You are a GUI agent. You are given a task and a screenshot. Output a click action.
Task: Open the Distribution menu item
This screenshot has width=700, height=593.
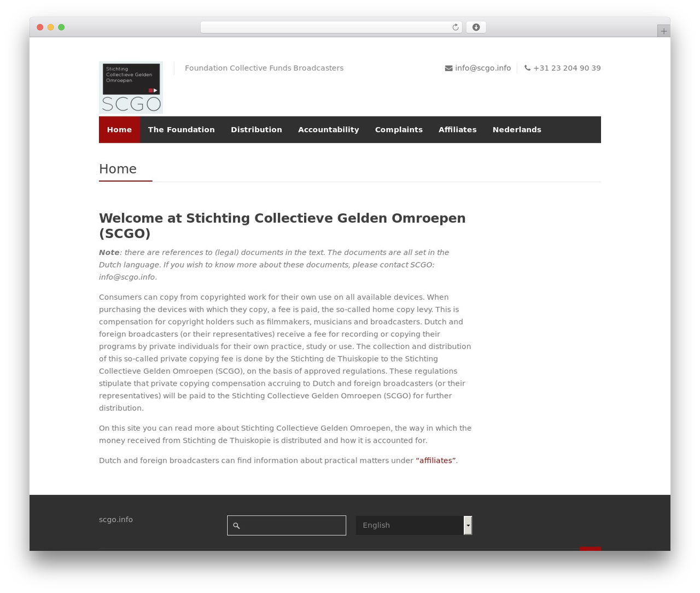pyautogui.click(x=256, y=130)
